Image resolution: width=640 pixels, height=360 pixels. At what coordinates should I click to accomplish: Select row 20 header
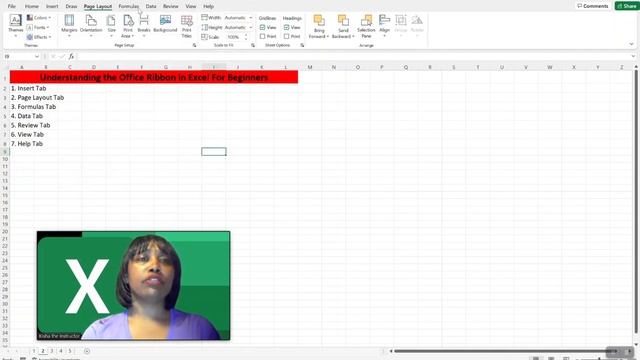point(5,231)
